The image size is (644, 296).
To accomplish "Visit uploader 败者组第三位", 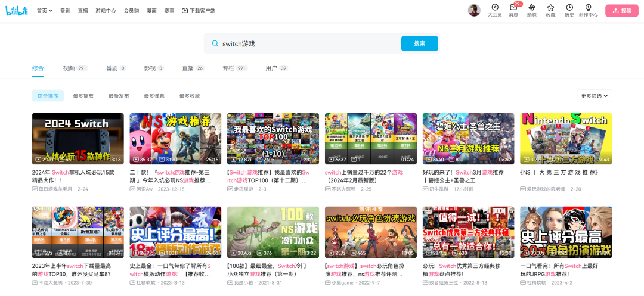I will (x=444, y=282).
